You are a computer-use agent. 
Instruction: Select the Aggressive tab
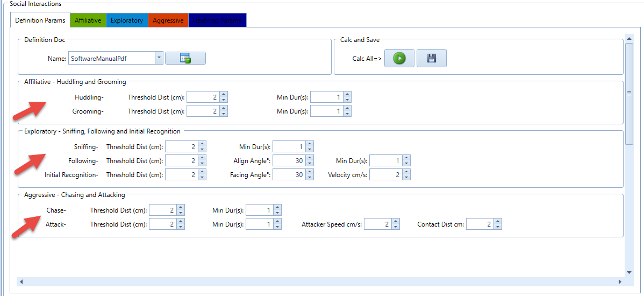[x=168, y=20]
